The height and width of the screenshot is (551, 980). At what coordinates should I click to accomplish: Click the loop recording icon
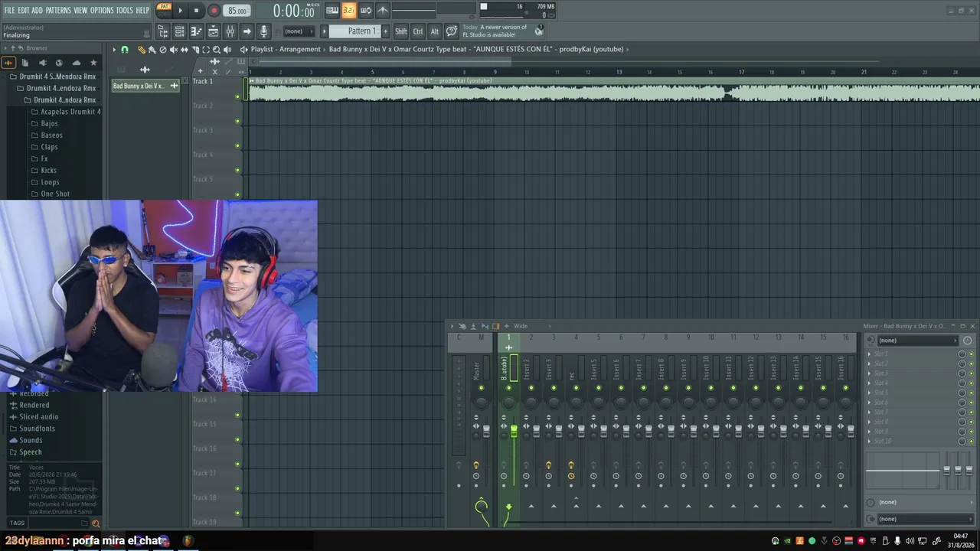click(x=366, y=11)
